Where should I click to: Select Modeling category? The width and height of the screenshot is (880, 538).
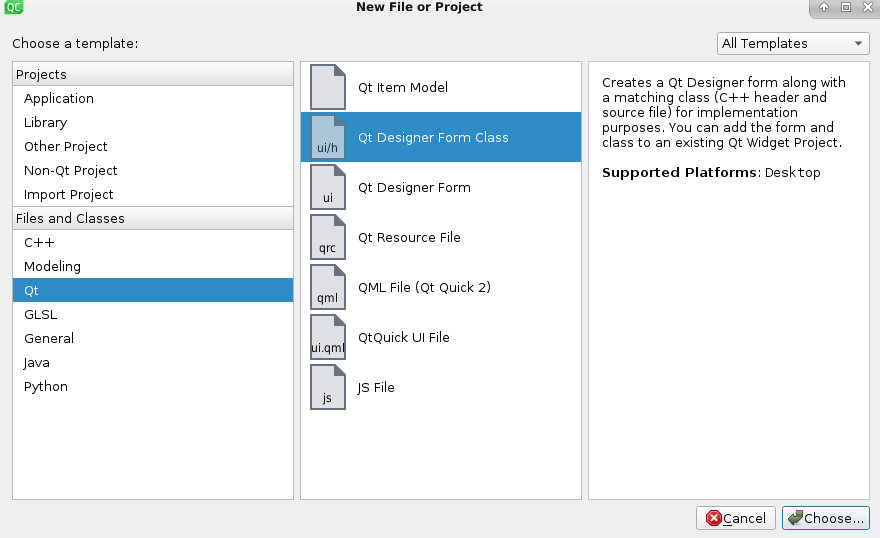153,266
